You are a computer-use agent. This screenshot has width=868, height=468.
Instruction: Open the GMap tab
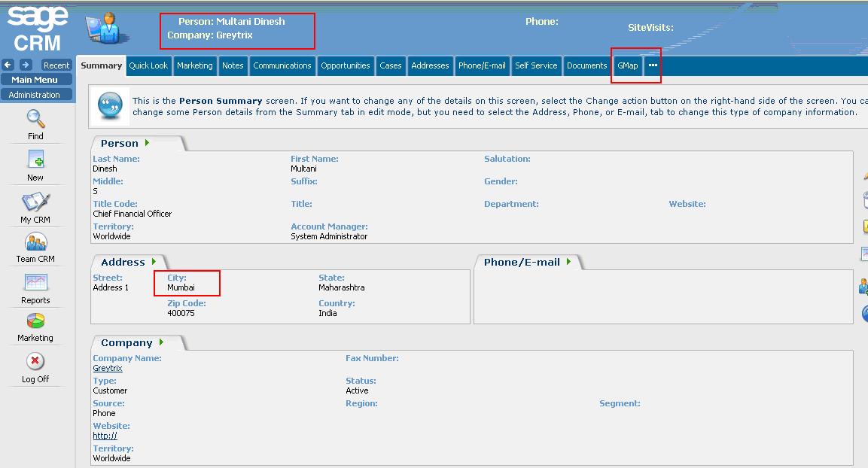pos(628,65)
